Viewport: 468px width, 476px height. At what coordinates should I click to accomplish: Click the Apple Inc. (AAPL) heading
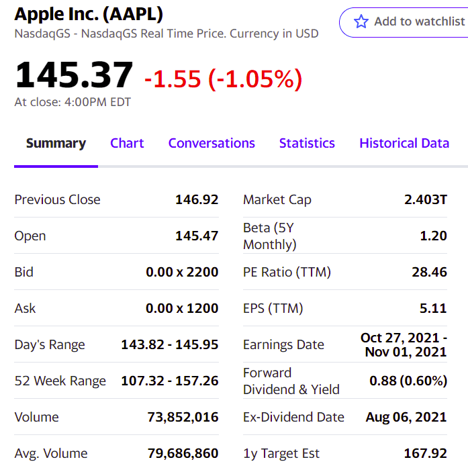89,14
